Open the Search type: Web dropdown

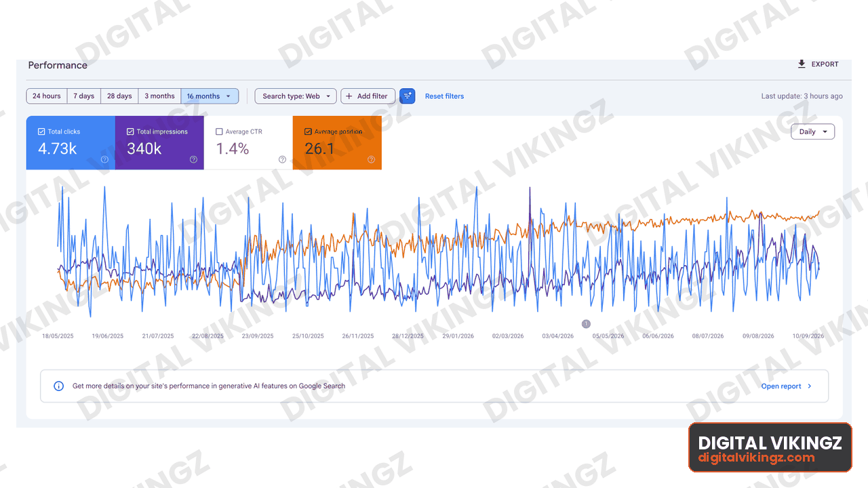click(296, 96)
